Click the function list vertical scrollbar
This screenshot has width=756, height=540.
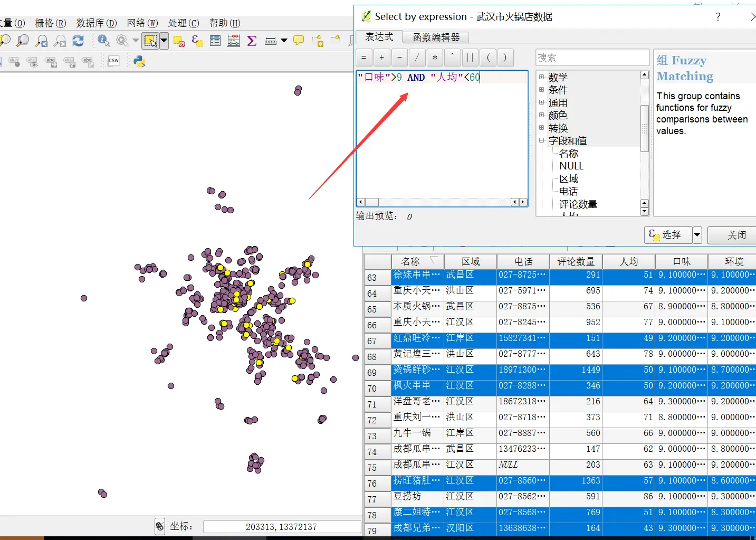[x=645, y=128]
